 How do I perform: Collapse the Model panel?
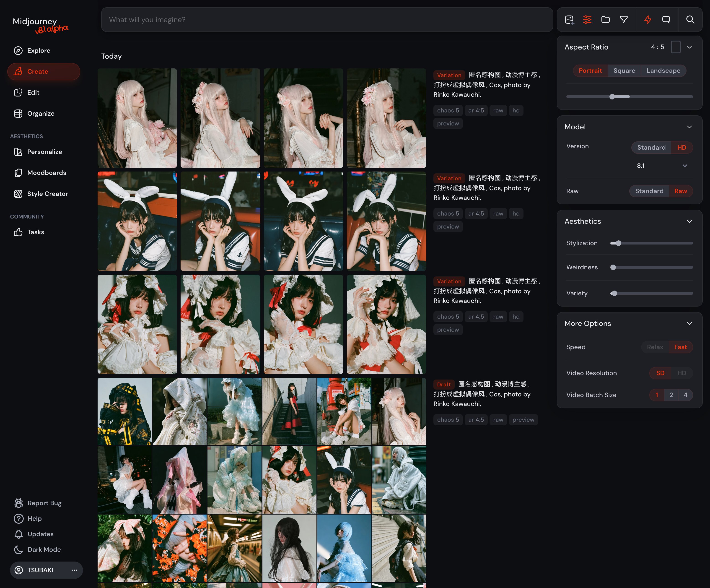tap(689, 127)
